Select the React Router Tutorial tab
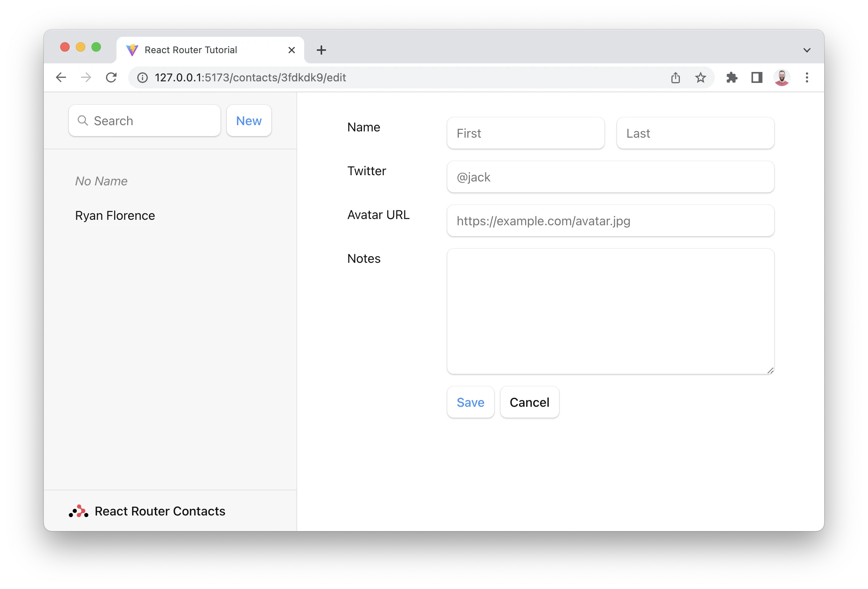Screen dimensions: 868x589 [x=195, y=50]
